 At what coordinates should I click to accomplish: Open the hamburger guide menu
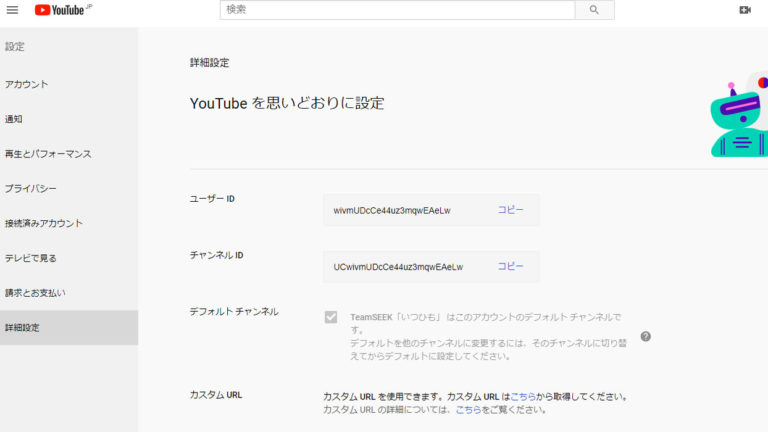coord(13,10)
